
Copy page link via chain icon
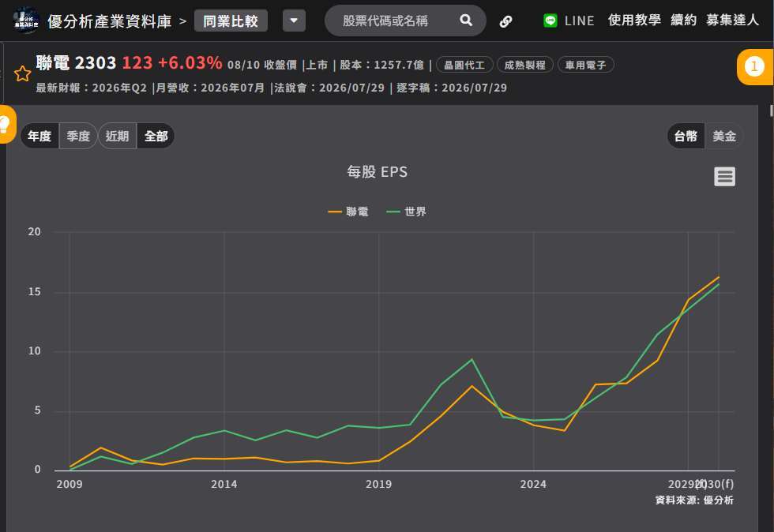[x=505, y=21]
